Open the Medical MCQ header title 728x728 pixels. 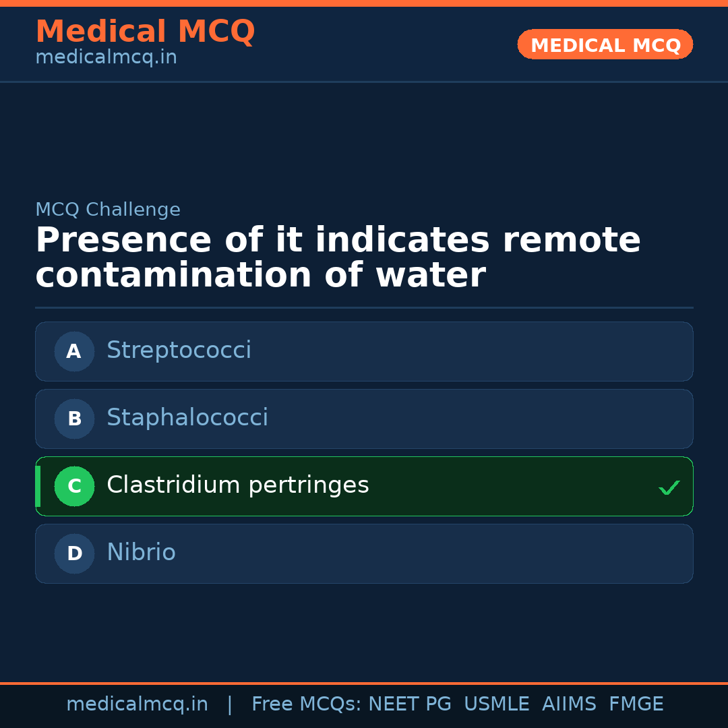[145, 32]
